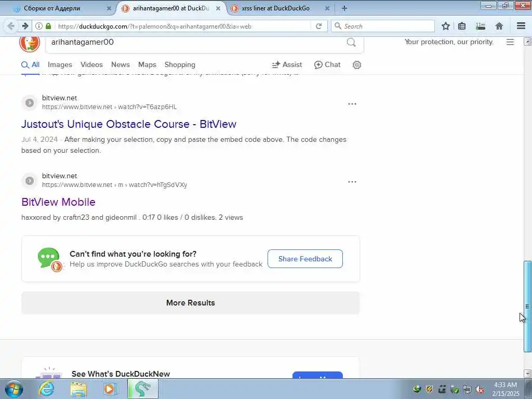Open the Windows Start menu orb
The width and height of the screenshot is (532, 399).
tap(14, 389)
